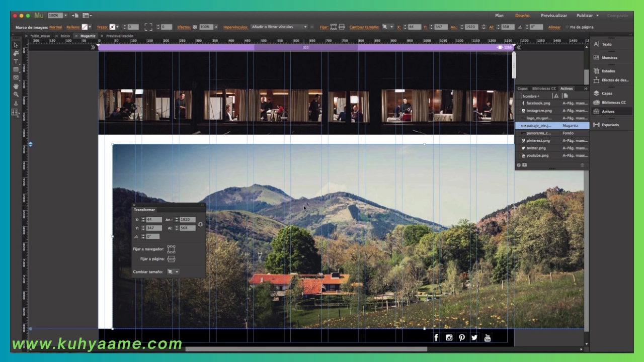Expand the Publicar dropdown arrow
The height and width of the screenshot is (362, 644).
pyautogui.click(x=597, y=16)
